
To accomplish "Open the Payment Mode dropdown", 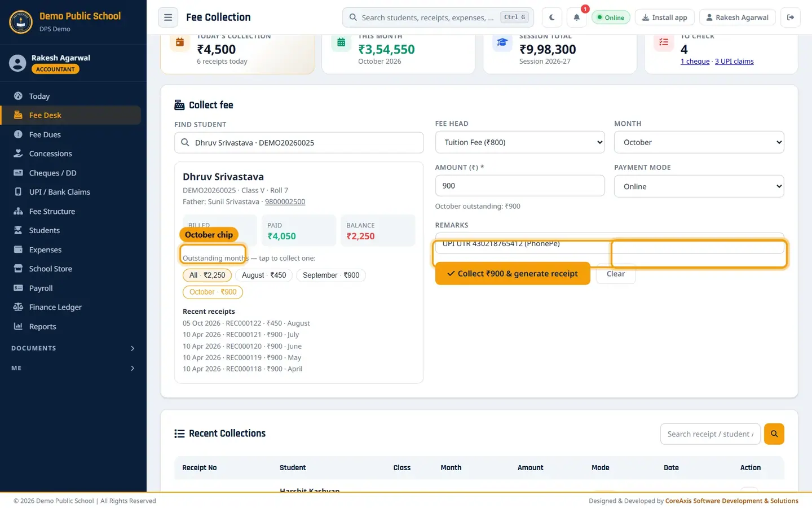I will (699, 186).
